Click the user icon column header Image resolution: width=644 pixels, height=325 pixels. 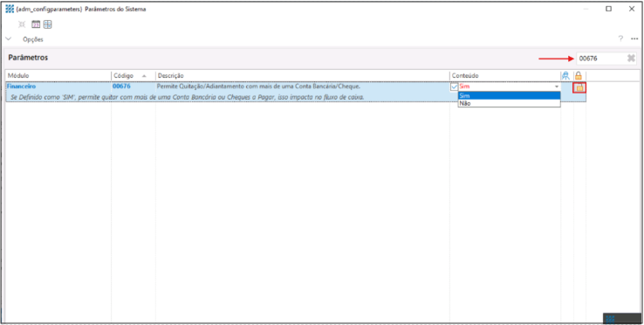pos(565,76)
